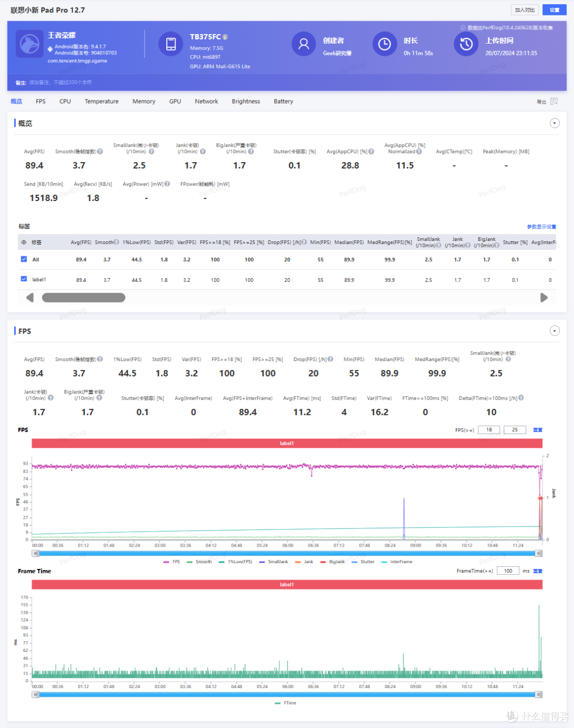The image size is (574, 728).
Task: Click Frame Time range slider left handle
Action: click(35, 694)
